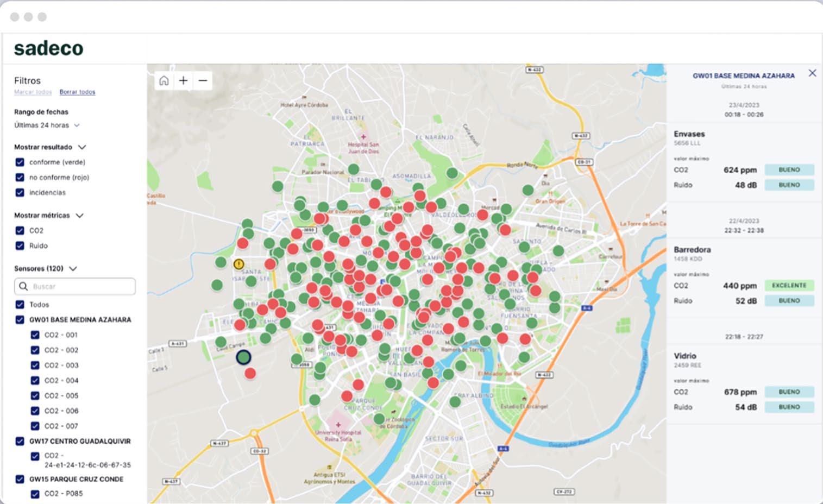823x504 pixels.
Task: Click the Borrar todos link
Action: pyautogui.click(x=77, y=92)
